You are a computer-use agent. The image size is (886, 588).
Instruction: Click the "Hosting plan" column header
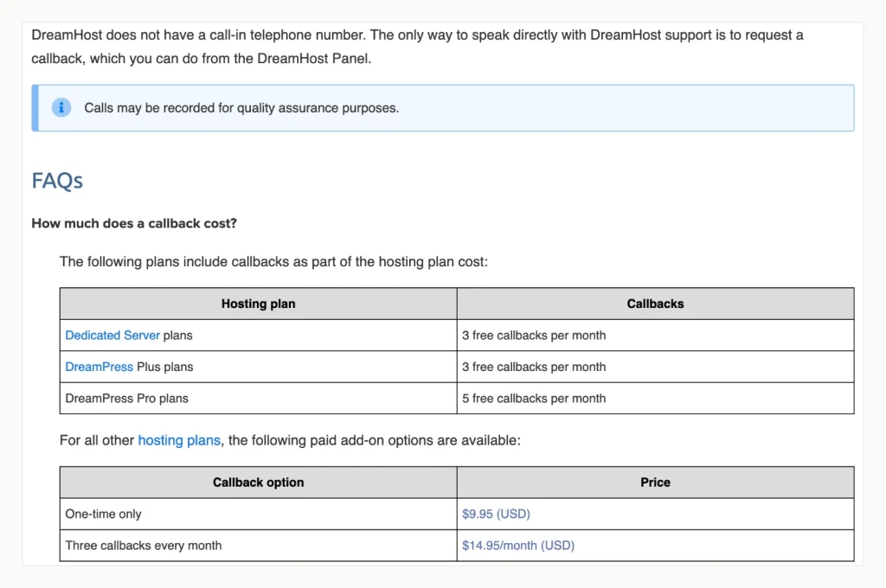258,304
